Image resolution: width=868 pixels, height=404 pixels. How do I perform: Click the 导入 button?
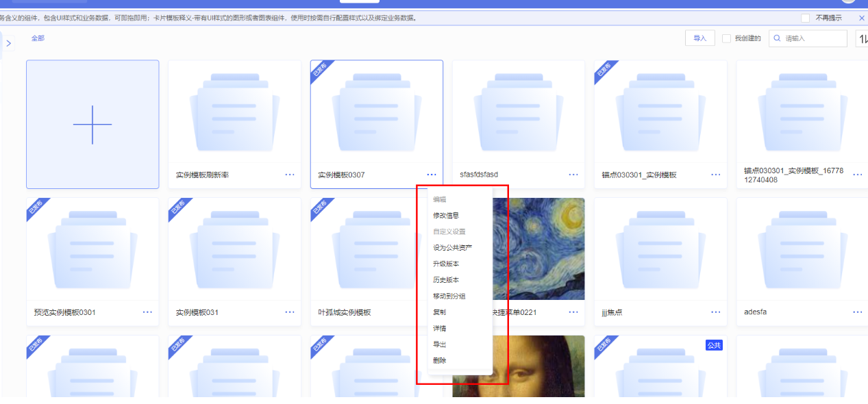[x=700, y=38]
